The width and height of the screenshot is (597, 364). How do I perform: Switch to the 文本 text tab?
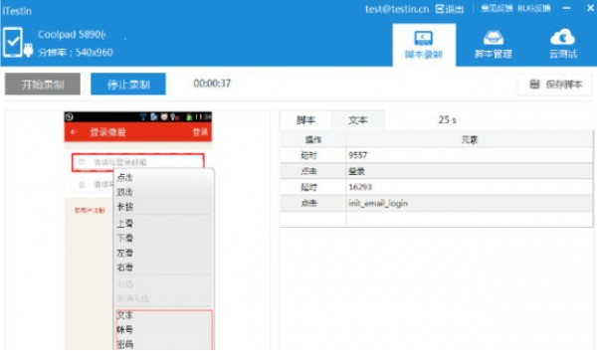tap(358, 120)
